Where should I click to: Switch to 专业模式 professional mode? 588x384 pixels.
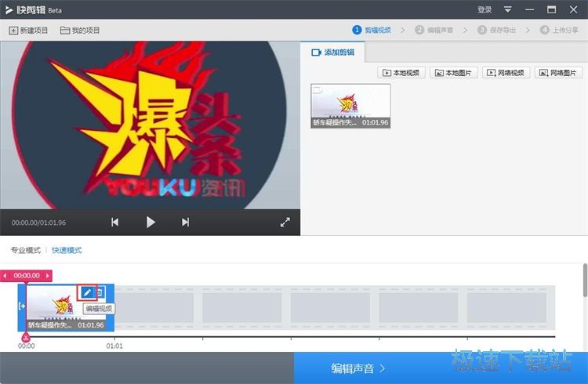click(26, 250)
